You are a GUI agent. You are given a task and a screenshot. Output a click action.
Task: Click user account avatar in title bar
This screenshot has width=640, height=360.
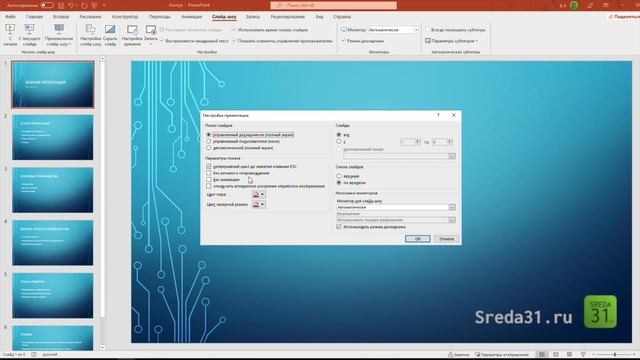574,5
